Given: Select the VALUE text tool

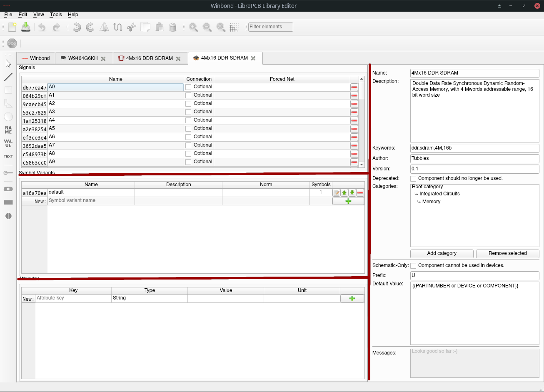Looking at the screenshot, I should 8,143.
